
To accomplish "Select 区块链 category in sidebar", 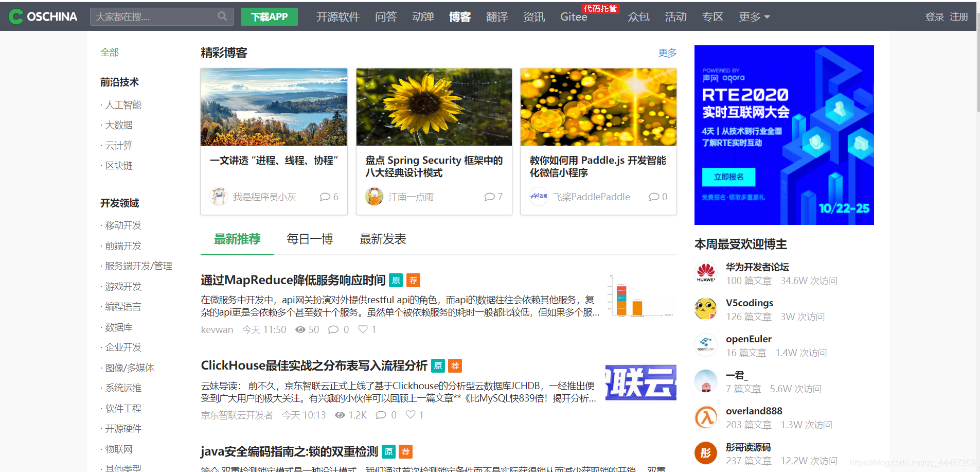I will (119, 166).
